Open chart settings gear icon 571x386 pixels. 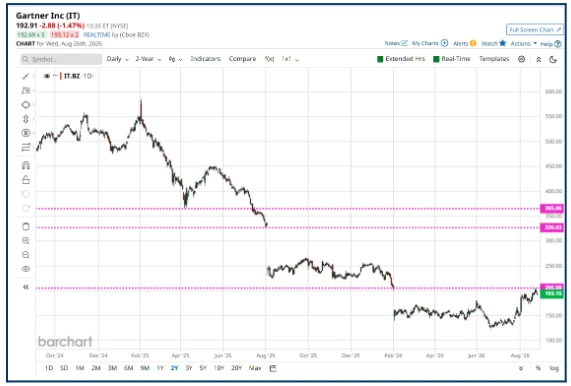[521, 59]
